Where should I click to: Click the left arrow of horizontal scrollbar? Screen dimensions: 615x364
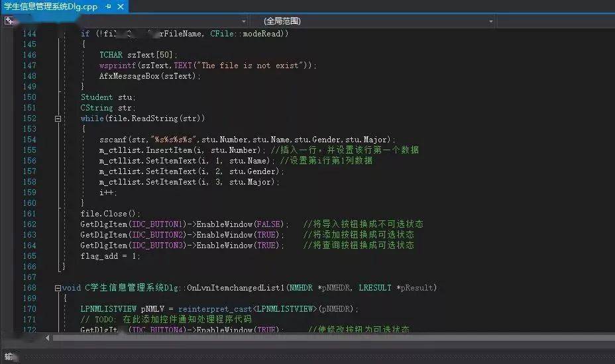(47, 338)
